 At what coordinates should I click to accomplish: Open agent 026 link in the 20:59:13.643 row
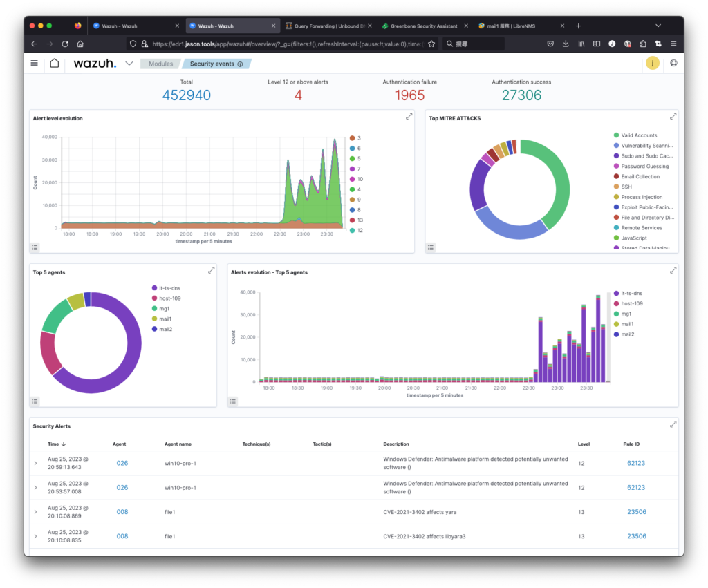122,463
